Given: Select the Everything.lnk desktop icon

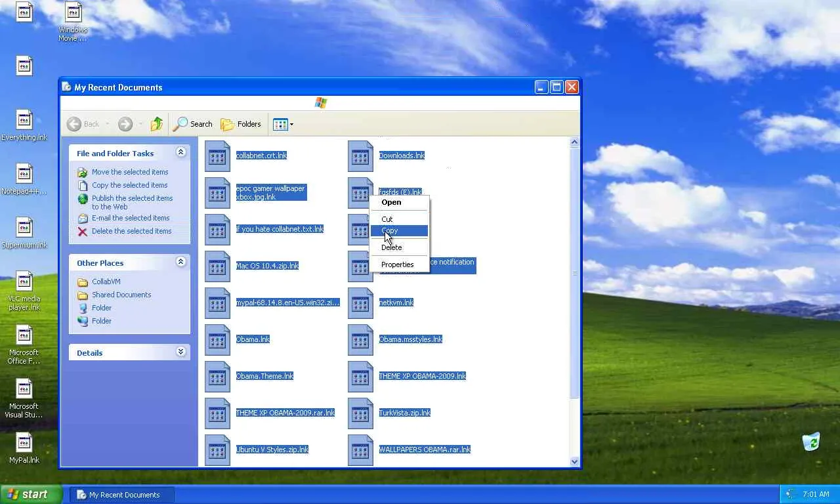Looking at the screenshot, I should click(24, 125).
